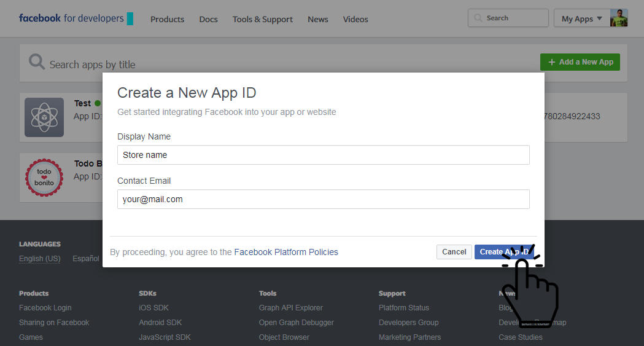644x346 pixels.
Task: Open the Videos page
Action: (355, 19)
